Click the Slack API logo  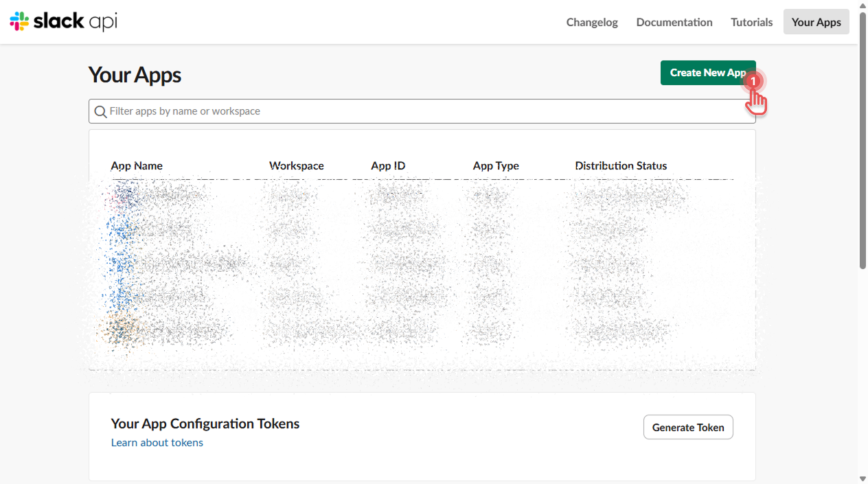63,21
